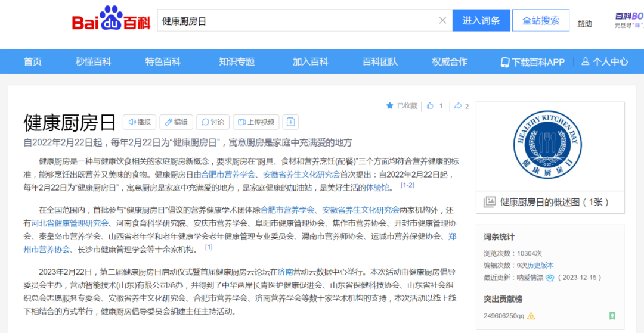Click the thumbs-up like icon
The width and height of the screenshot is (644, 333).
[430, 106]
